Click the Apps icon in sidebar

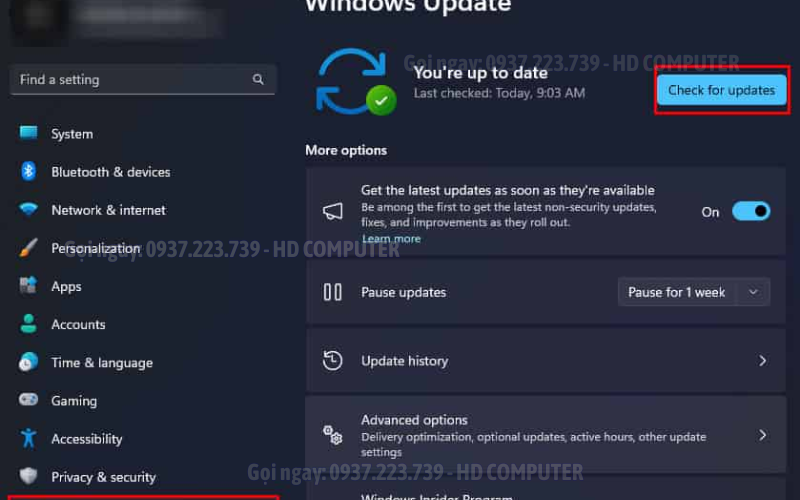pyautogui.click(x=29, y=286)
